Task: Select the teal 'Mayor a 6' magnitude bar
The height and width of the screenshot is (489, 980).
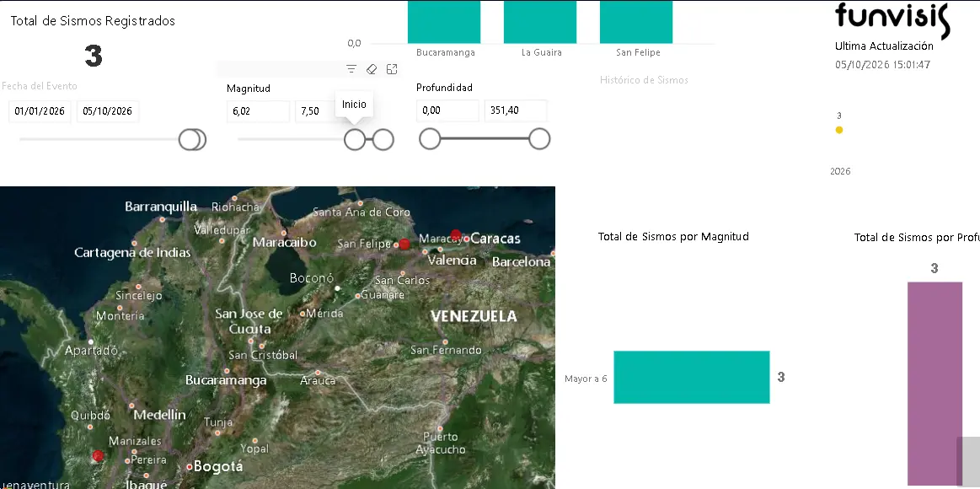Action: [x=692, y=377]
